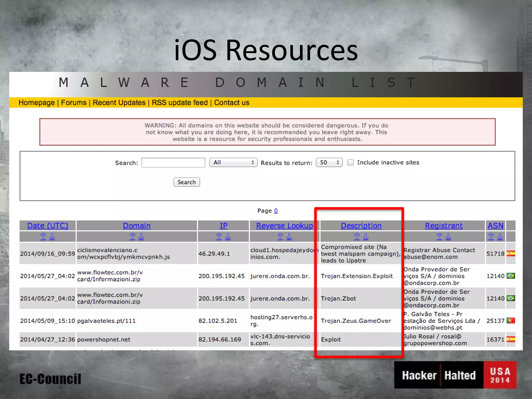Select Trojan.Extension.Exploit description cell
The height and width of the screenshot is (399, 532).
361,276
